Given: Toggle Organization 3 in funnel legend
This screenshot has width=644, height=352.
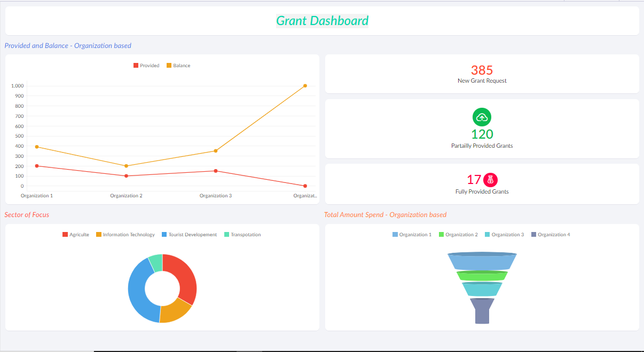Looking at the screenshot, I should tap(504, 235).
